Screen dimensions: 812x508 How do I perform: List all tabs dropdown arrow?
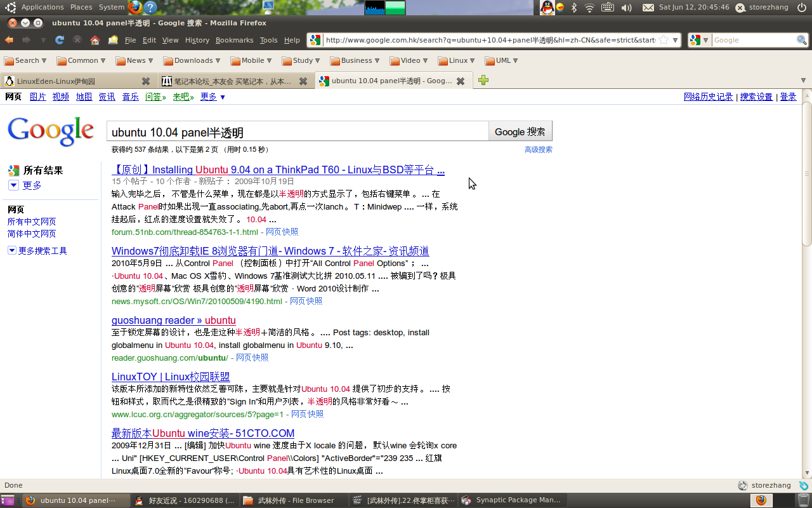point(803,81)
